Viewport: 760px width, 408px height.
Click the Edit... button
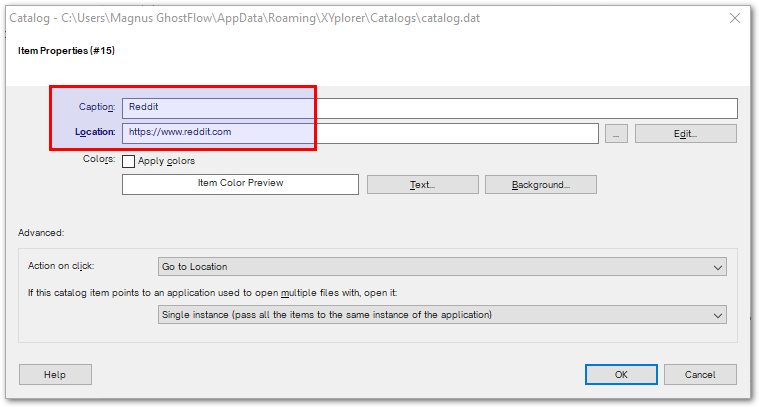click(x=685, y=134)
